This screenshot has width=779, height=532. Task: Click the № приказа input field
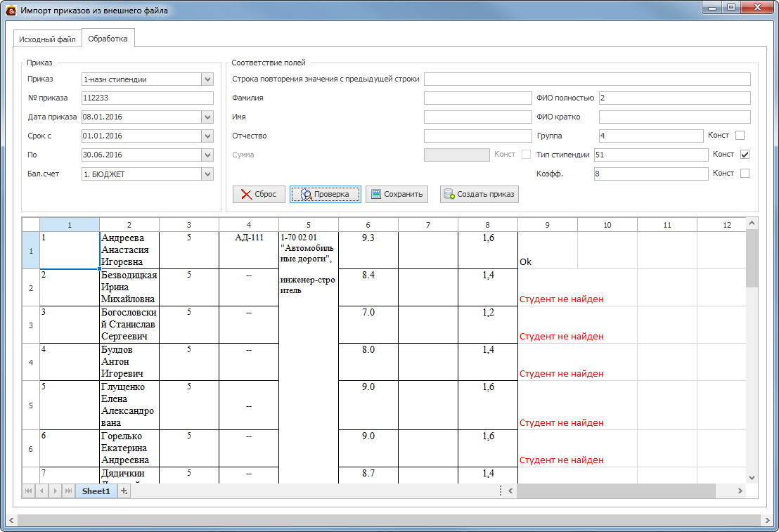[x=148, y=98]
